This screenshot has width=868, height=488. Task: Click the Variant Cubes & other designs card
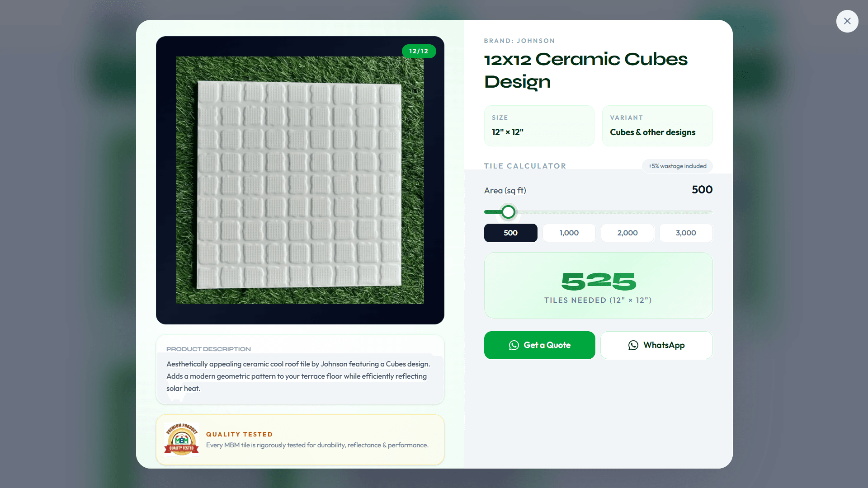[x=657, y=126]
